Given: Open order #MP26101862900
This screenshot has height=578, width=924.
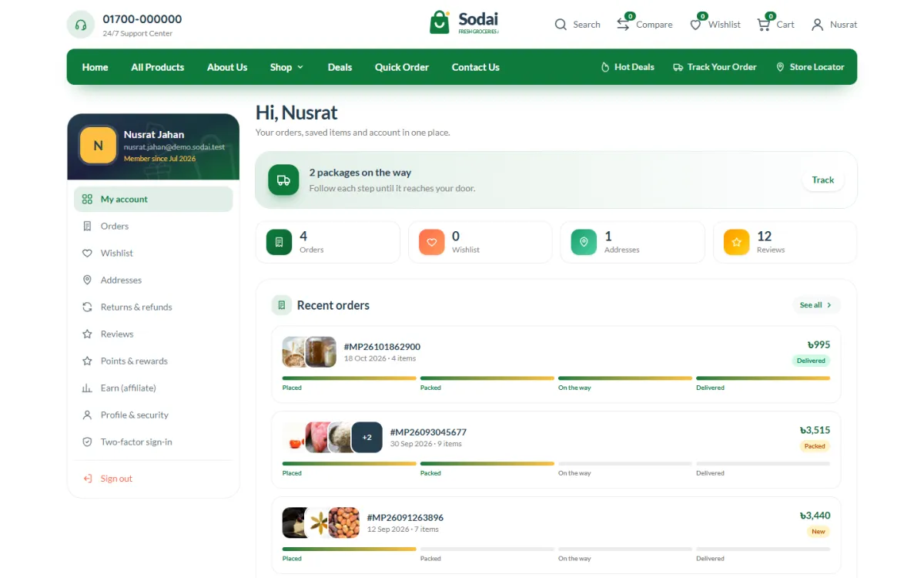Looking at the screenshot, I should tap(383, 347).
